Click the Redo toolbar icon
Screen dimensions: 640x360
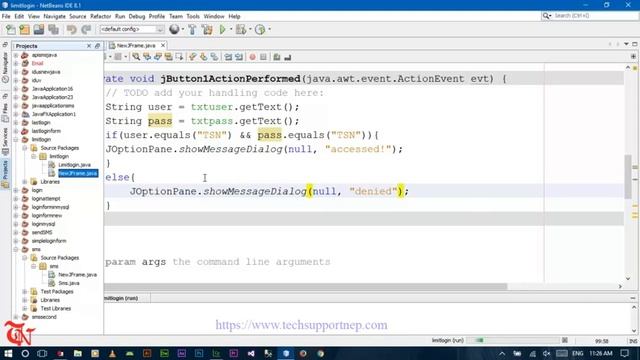tap(86, 29)
